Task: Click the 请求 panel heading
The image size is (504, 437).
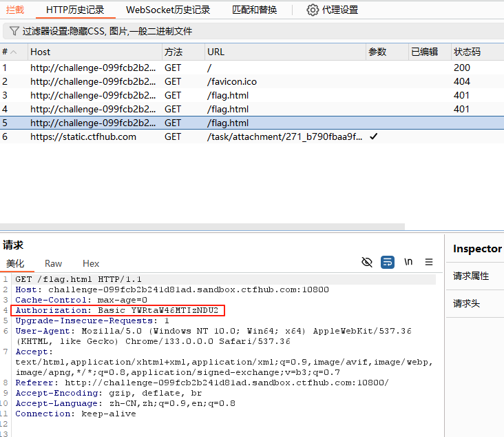Action: click(x=13, y=245)
